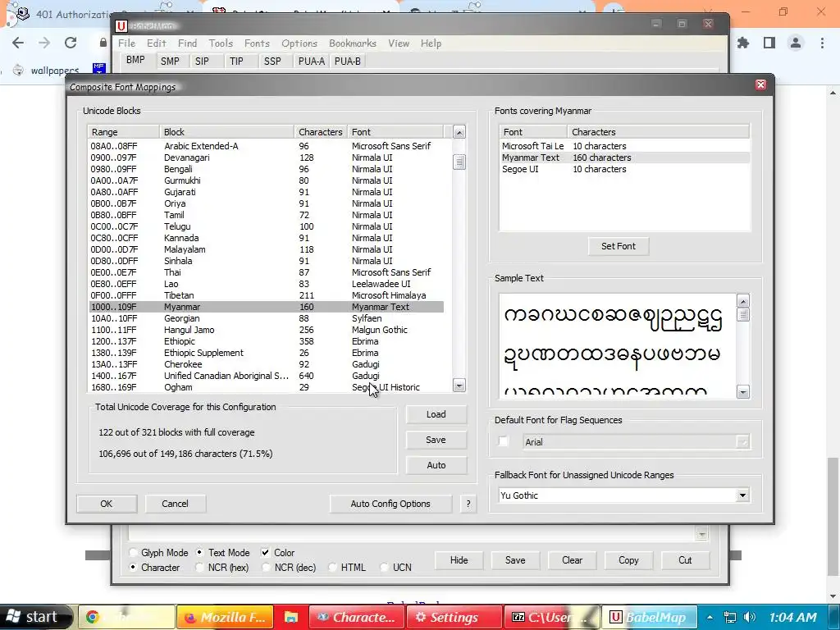
Task: Select the HTML radio button
Action: pyautogui.click(x=332, y=568)
